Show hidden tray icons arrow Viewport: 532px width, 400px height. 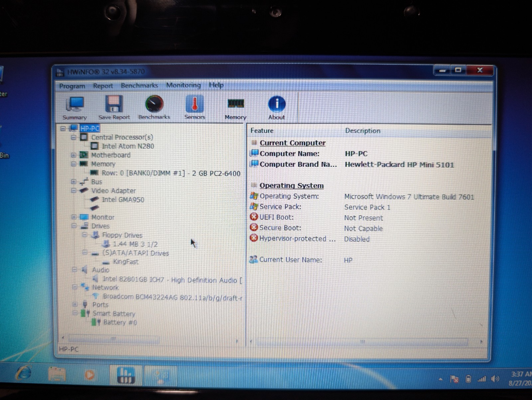441,379
